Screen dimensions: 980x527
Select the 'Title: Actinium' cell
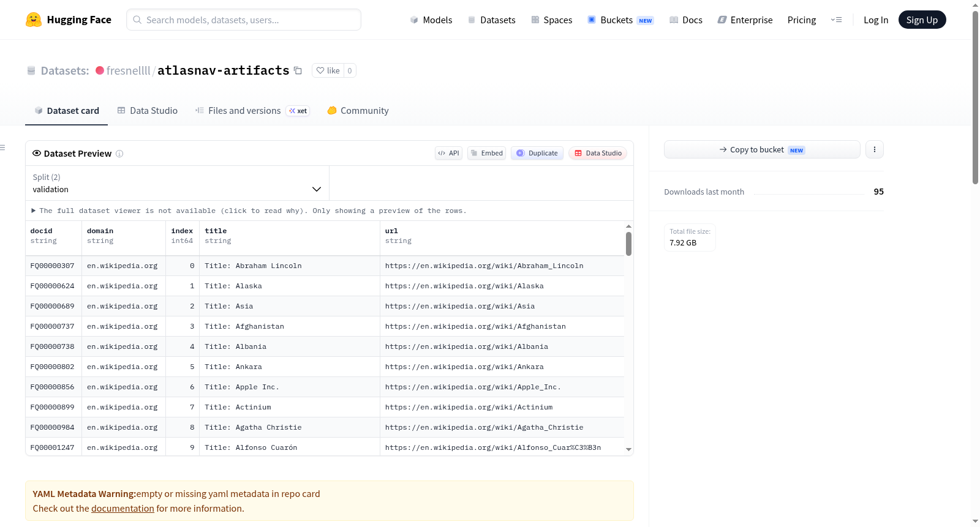[290, 407]
